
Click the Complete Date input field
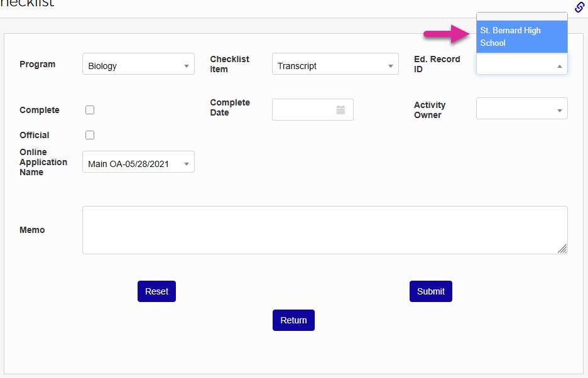pos(305,110)
